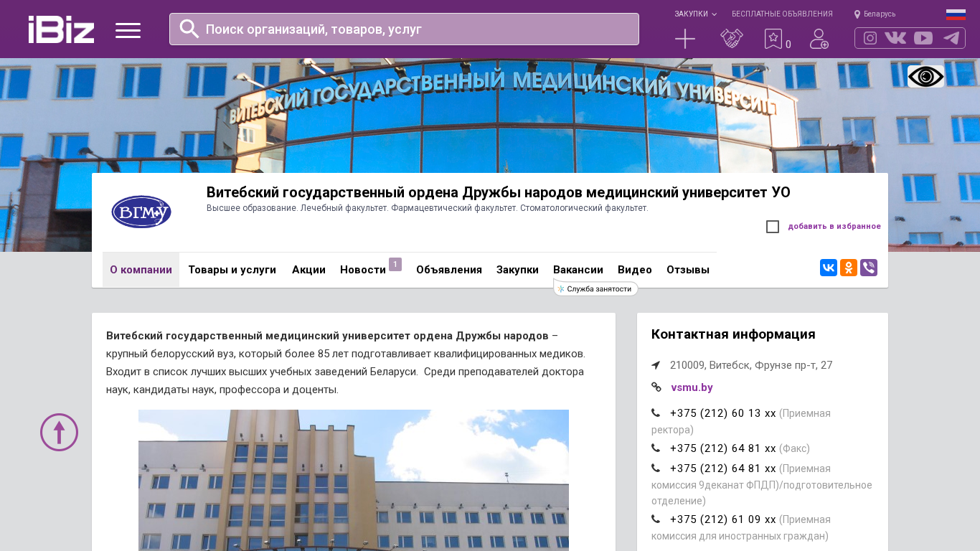Open the 'О компании' tab
Viewport: 980px width, 551px height.
tap(141, 270)
